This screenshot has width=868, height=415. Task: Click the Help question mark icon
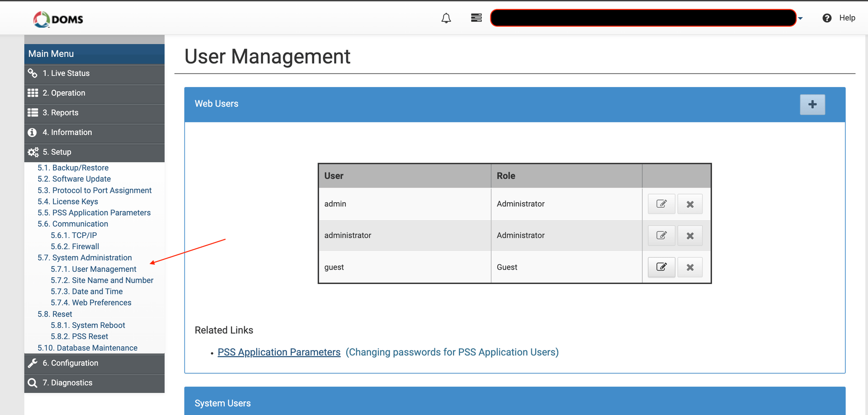coord(827,18)
